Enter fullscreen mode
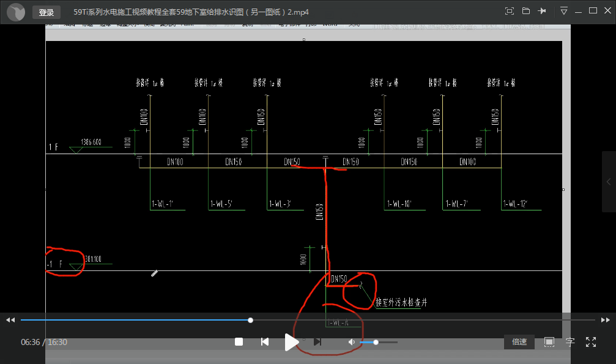616x364 pixels. tap(591, 342)
